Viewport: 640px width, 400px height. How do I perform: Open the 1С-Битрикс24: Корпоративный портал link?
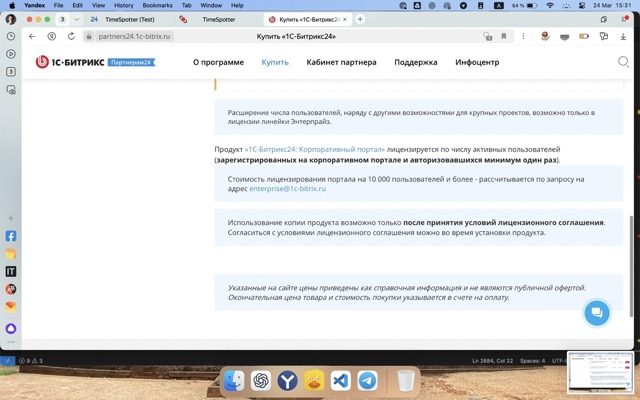point(314,149)
